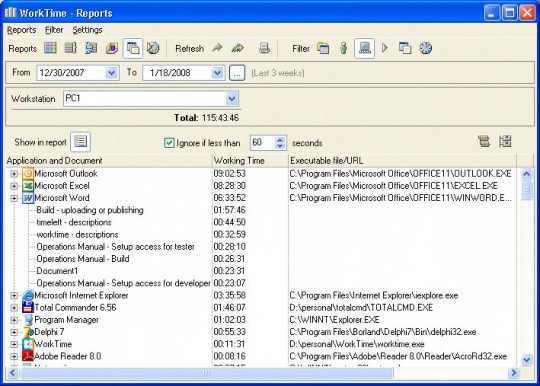
Task: Open the clock time filter icon
Action: [426, 48]
